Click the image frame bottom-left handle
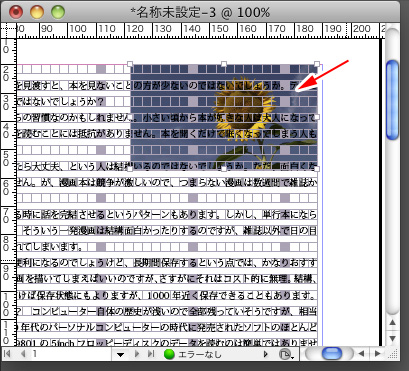 tap(130, 169)
